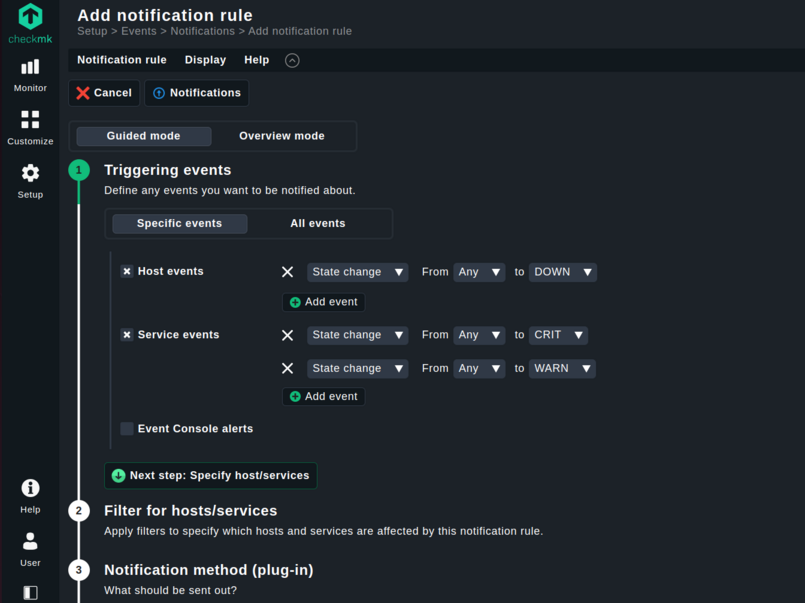This screenshot has width=805, height=603.
Task: Open the Display menu
Action: (205, 60)
